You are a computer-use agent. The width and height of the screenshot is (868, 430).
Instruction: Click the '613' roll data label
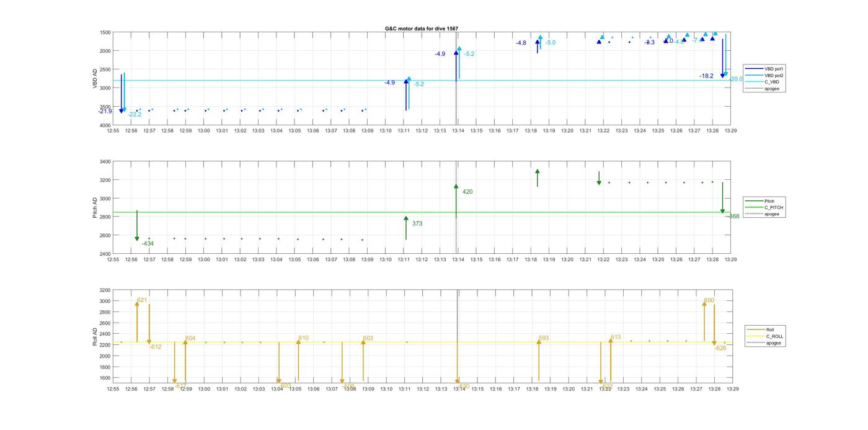(x=616, y=338)
